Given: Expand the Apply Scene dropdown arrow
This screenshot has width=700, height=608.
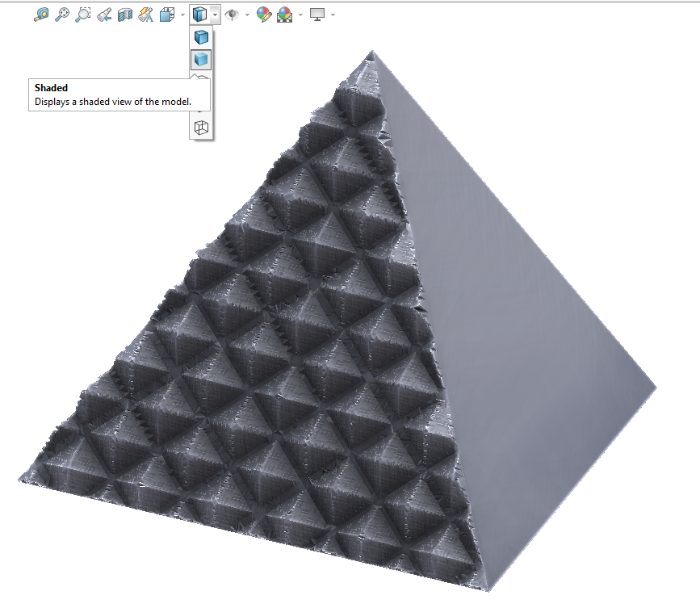Looking at the screenshot, I should (x=299, y=14).
